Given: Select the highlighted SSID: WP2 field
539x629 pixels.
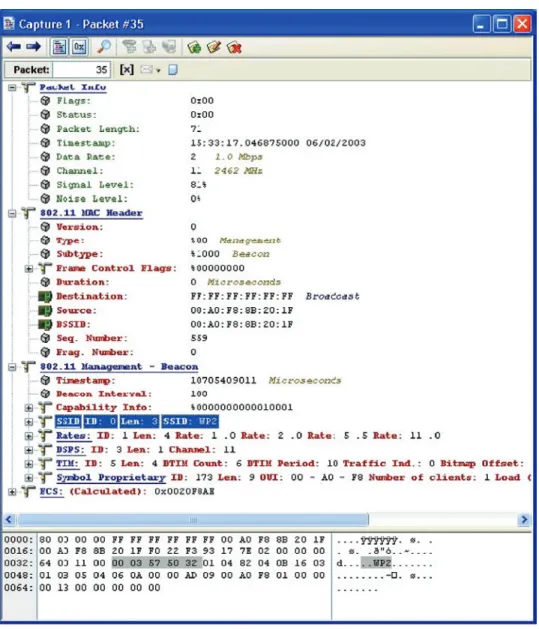Looking at the screenshot, I should [190, 422].
